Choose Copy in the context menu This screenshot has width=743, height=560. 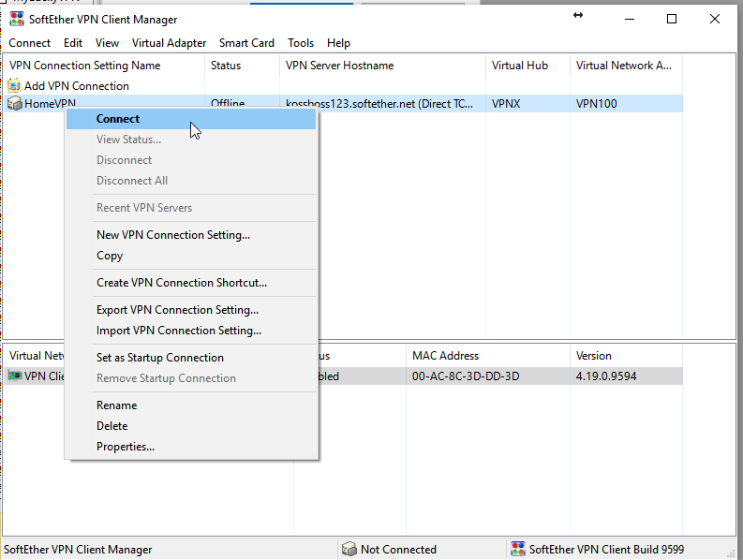(x=191, y=256)
